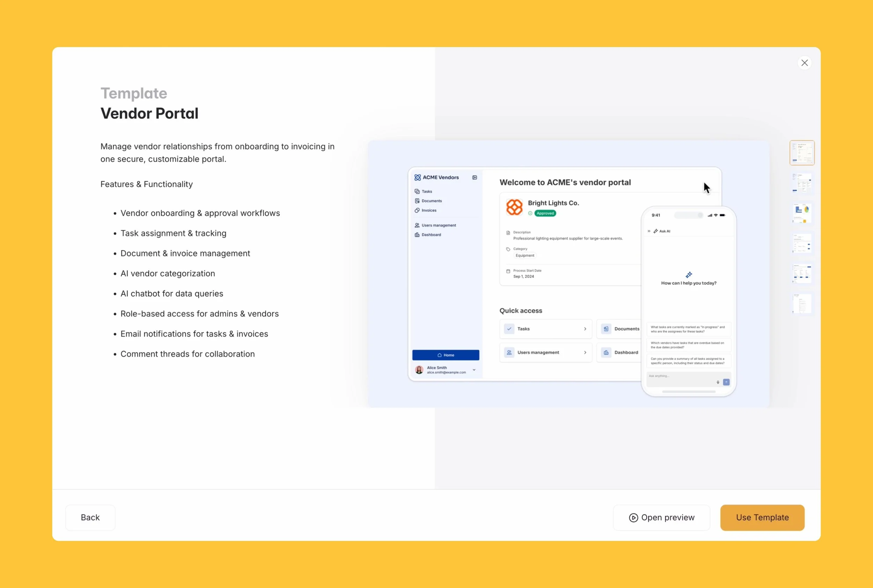Click the Documents sidebar icon
873x588 pixels.
(417, 201)
